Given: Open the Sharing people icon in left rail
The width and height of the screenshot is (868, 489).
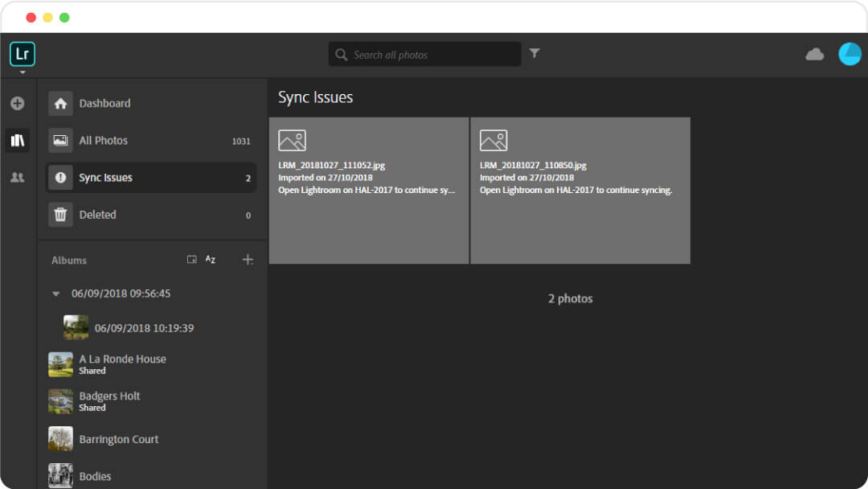Looking at the screenshot, I should (x=18, y=177).
